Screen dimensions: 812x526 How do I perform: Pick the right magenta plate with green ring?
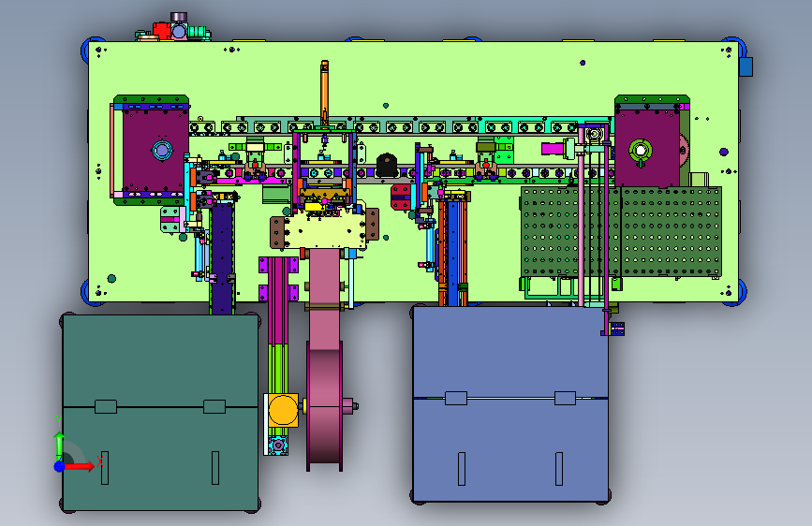click(x=647, y=150)
